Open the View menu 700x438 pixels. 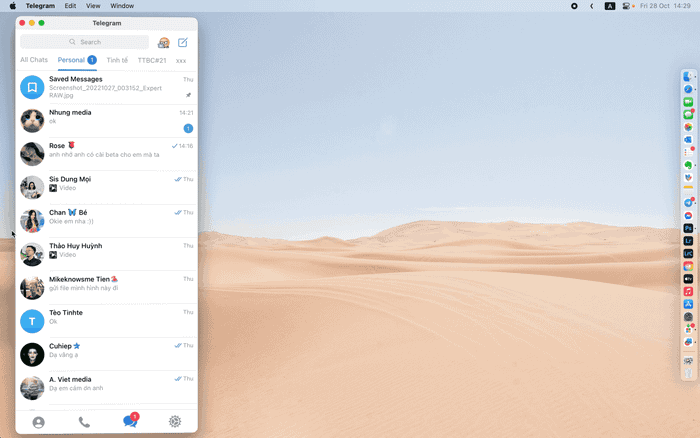(x=93, y=6)
